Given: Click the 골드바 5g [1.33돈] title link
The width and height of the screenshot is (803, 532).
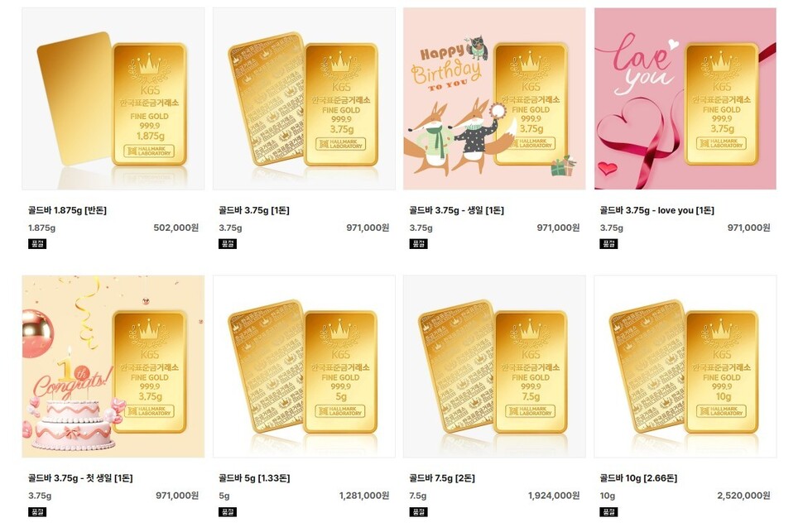Looking at the screenshot, I should [x=254, y=478].
